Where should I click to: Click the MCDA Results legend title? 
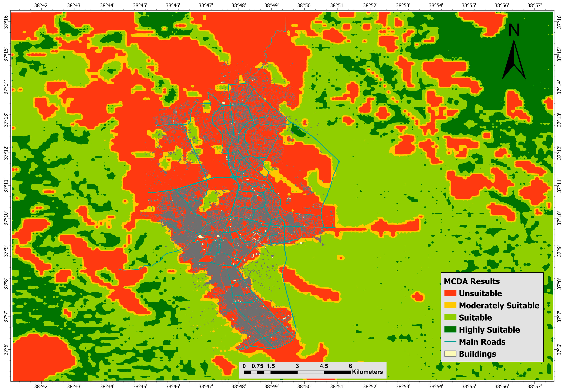[x=472, y=281]
